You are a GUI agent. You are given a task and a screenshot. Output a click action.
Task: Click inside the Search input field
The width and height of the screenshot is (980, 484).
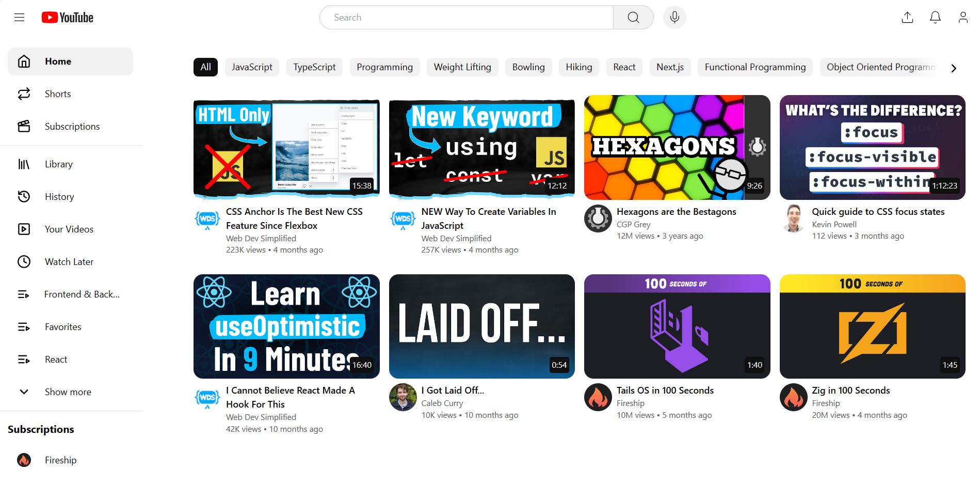[467, 18]
